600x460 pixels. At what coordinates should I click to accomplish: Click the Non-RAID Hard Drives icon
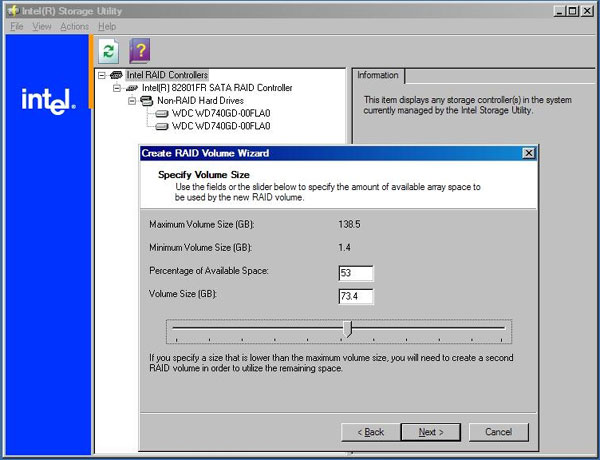[147, 101]
